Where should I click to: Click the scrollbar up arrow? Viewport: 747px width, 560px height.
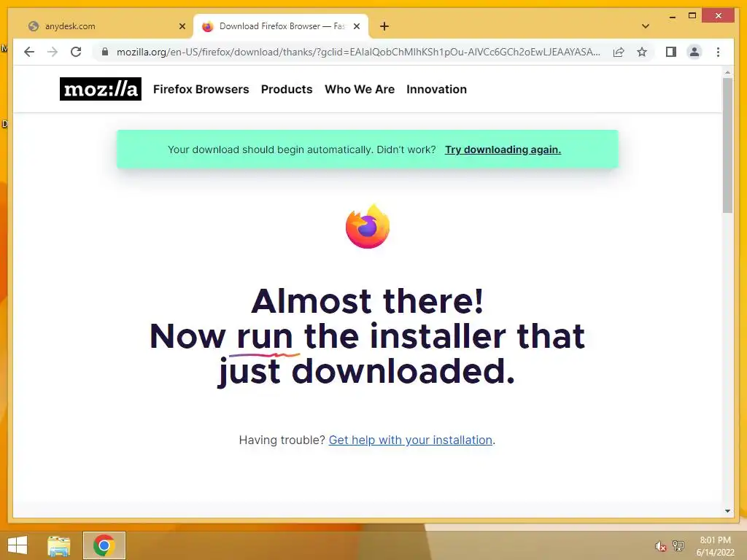click(x=727, y=72)
